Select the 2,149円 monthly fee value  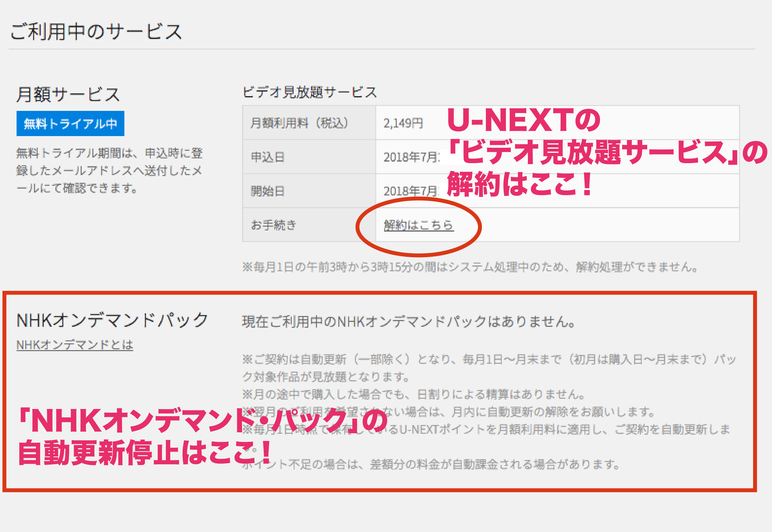click(403, 123)
